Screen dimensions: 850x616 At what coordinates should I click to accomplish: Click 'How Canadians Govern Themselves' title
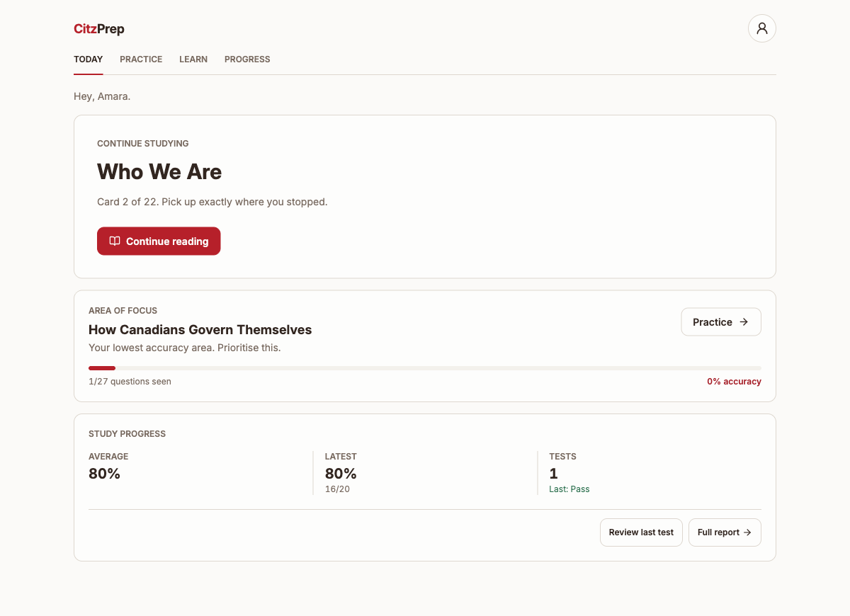[x=200, y=330]
